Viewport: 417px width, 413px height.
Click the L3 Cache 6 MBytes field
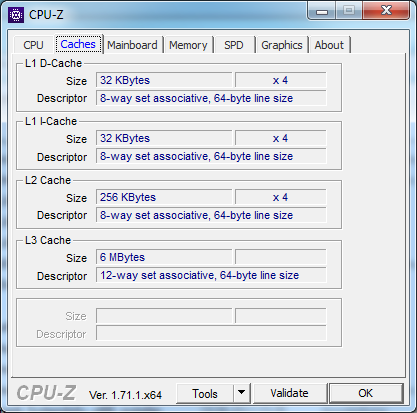164,257
